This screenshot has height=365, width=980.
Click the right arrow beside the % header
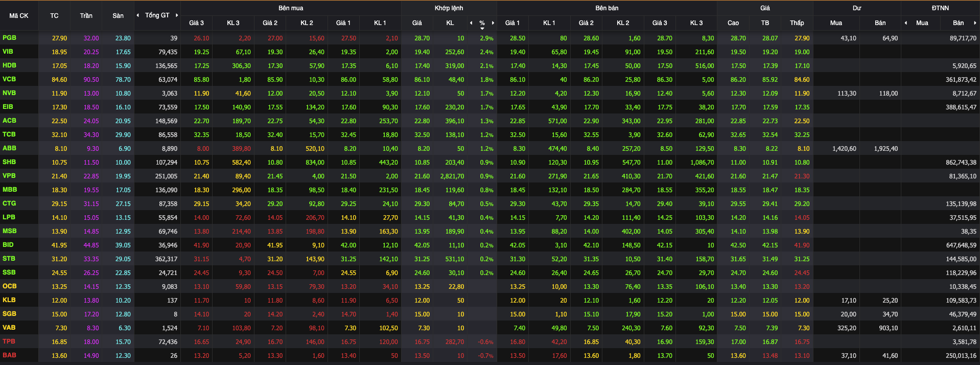(493, 23)
